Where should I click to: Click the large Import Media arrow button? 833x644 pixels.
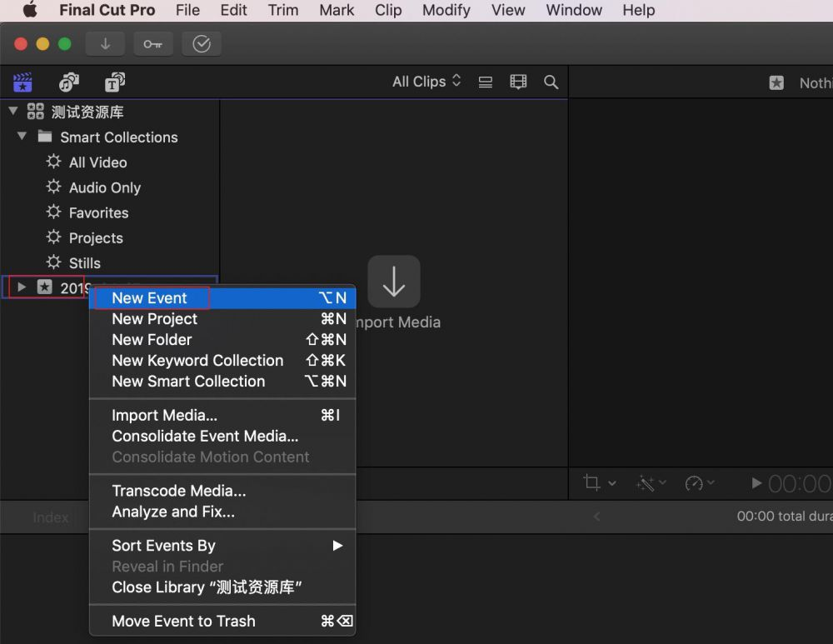(x=394, y=281)
